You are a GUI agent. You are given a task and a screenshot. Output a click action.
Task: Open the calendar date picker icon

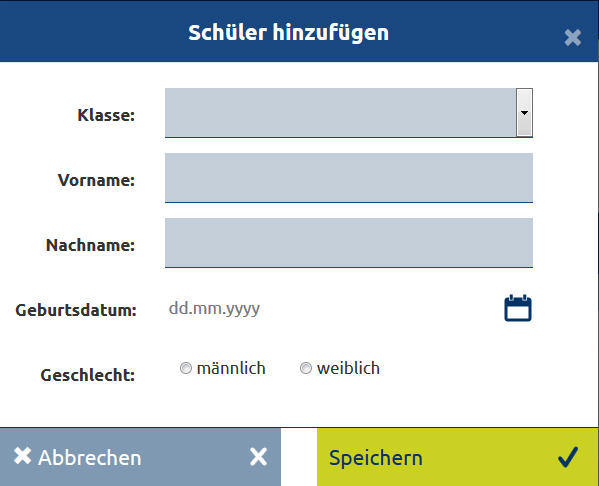(x=518, y=308)
